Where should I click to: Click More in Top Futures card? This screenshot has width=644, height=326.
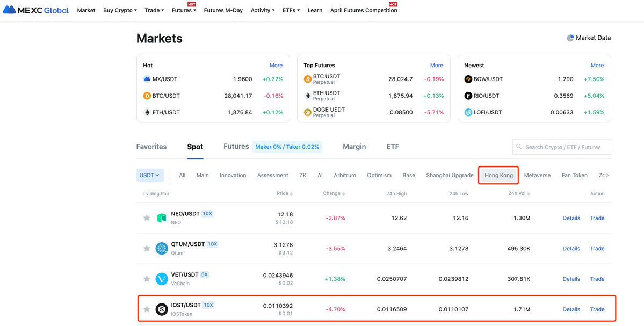pyautogui.click(x=437, y=66)
